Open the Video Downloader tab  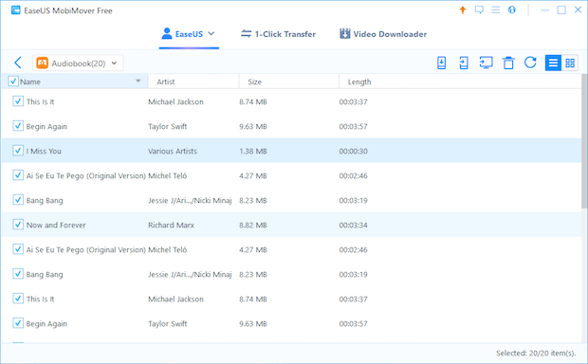click(x=383, y=34)
